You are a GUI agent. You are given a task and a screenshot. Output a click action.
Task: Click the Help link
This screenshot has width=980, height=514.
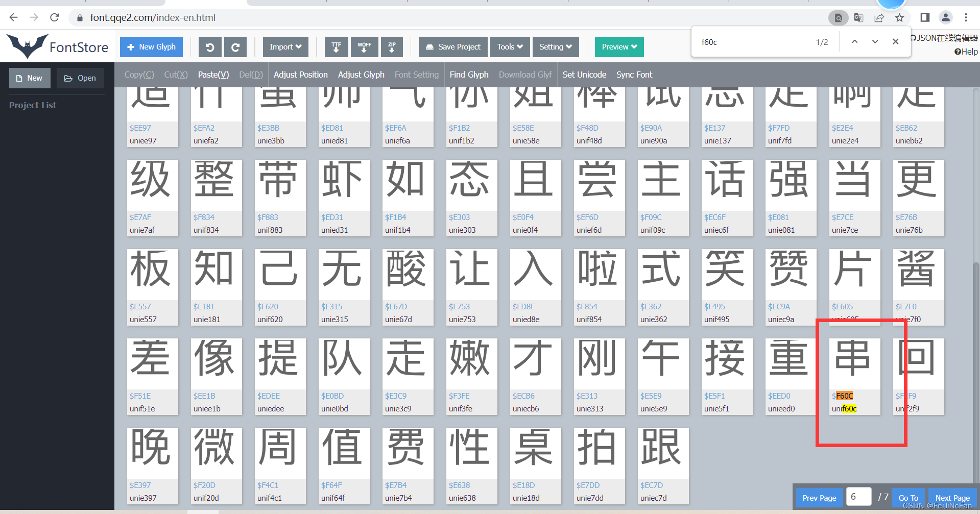(x=966, y=52)
